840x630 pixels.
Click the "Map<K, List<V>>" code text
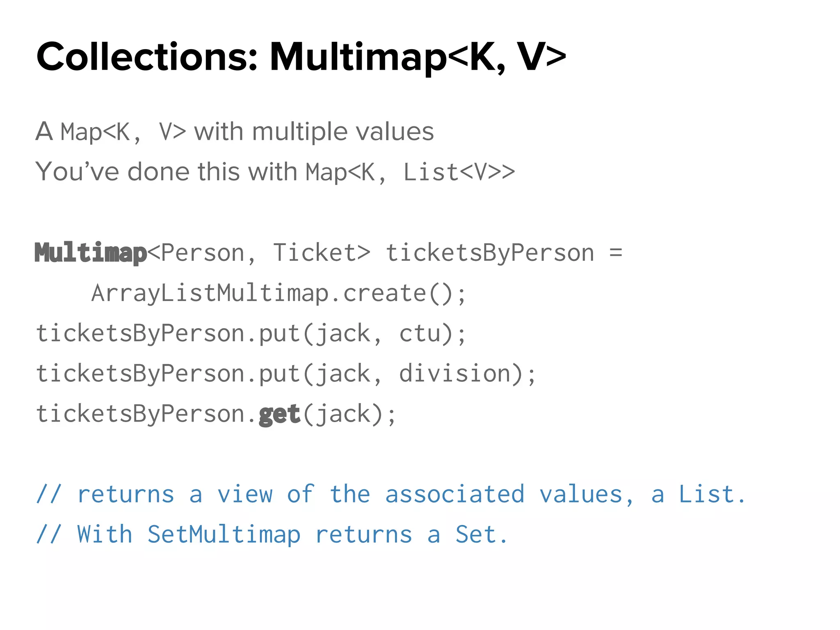(x=410, y=172)
